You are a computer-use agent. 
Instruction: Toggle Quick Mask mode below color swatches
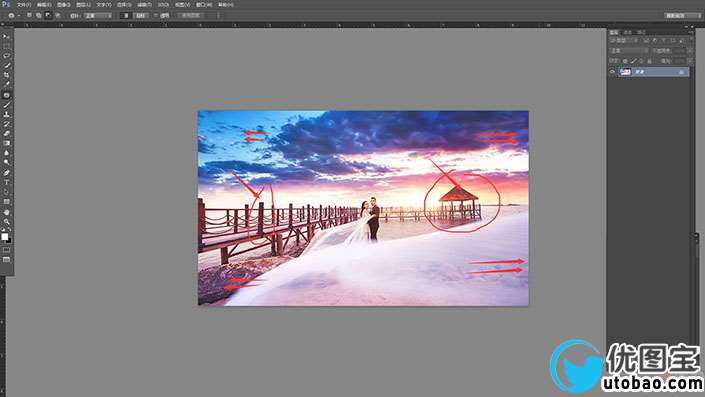tap(6, 250)
